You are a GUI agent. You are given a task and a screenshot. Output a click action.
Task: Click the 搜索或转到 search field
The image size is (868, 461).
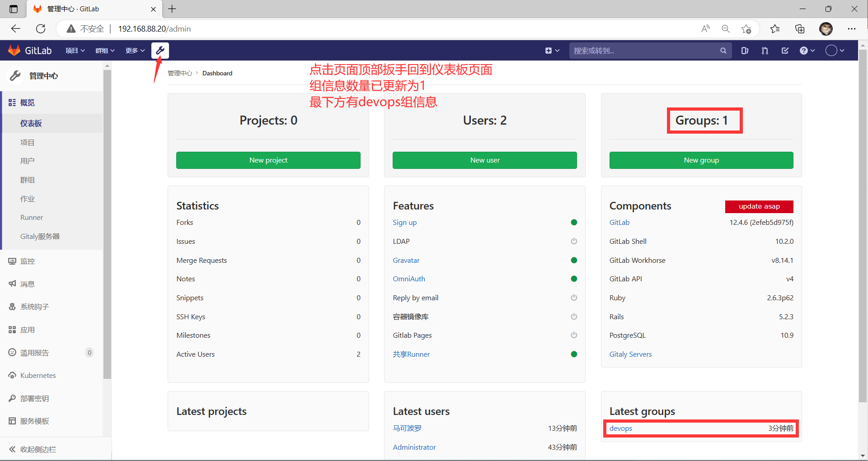(x=644, y=51)
